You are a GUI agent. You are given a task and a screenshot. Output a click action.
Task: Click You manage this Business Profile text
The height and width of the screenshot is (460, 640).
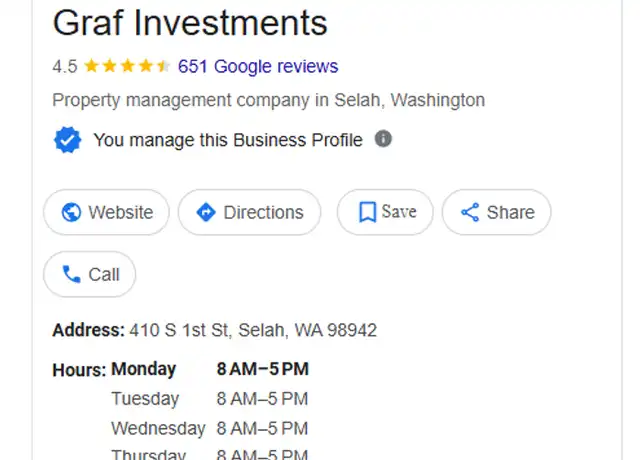228,140
